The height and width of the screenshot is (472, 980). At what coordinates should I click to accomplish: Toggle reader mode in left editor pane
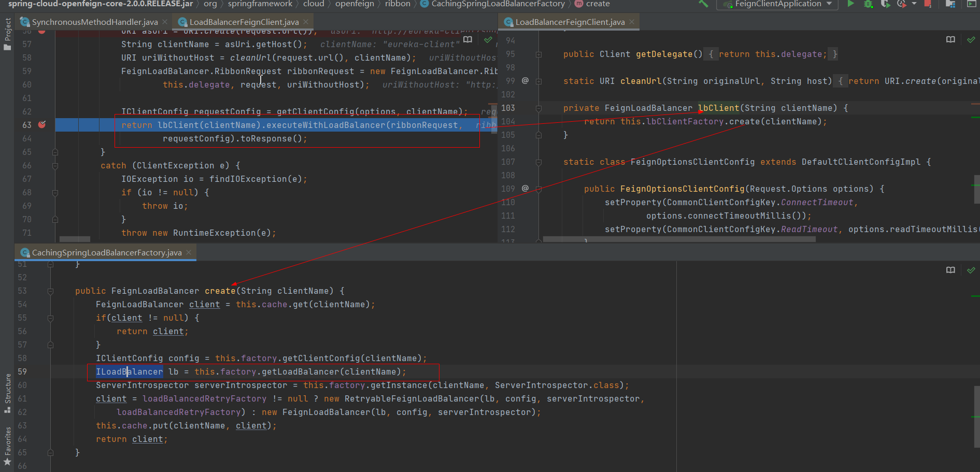click(467, 40)
